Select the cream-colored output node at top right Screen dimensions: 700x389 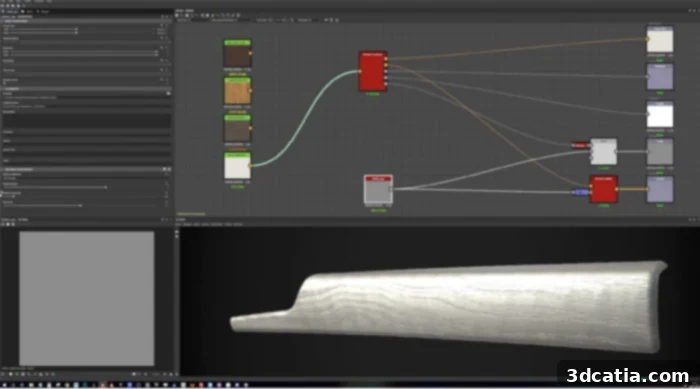point(660,39)
